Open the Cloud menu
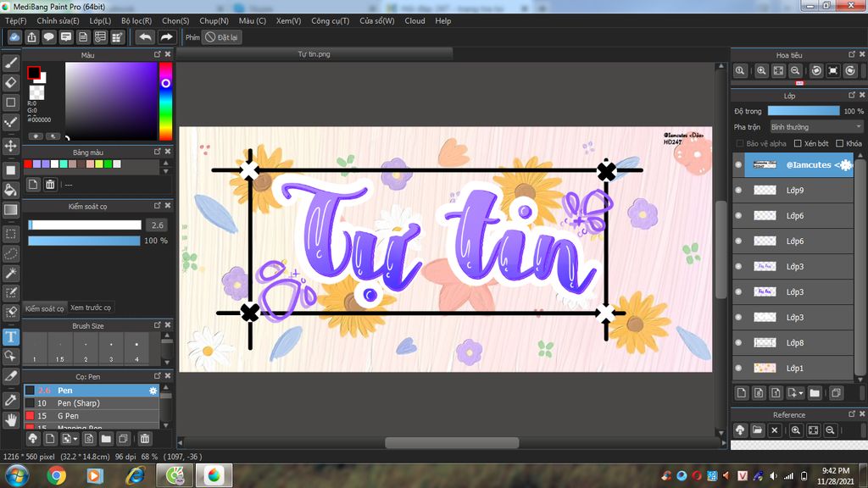 click(415, 20)
